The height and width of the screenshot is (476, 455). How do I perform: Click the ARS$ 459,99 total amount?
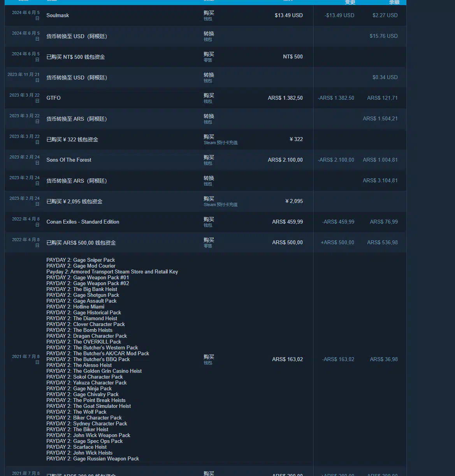[x=287, y=222]
